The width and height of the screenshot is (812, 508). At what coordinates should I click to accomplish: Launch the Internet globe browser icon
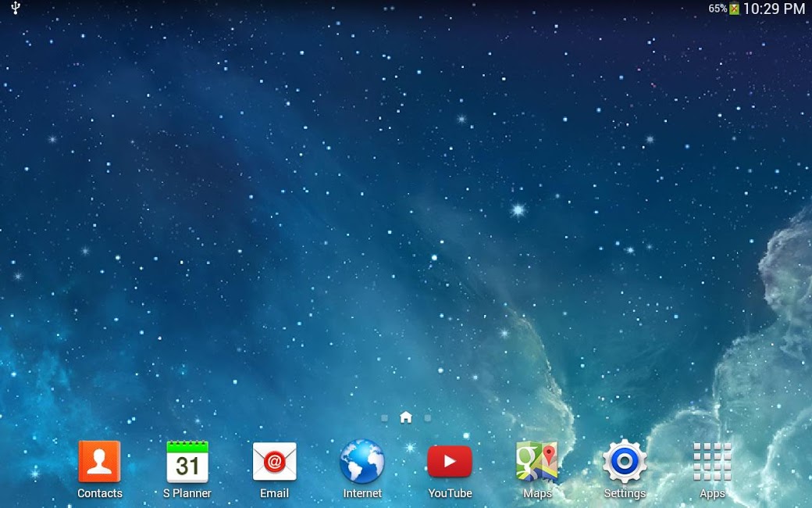362,461
